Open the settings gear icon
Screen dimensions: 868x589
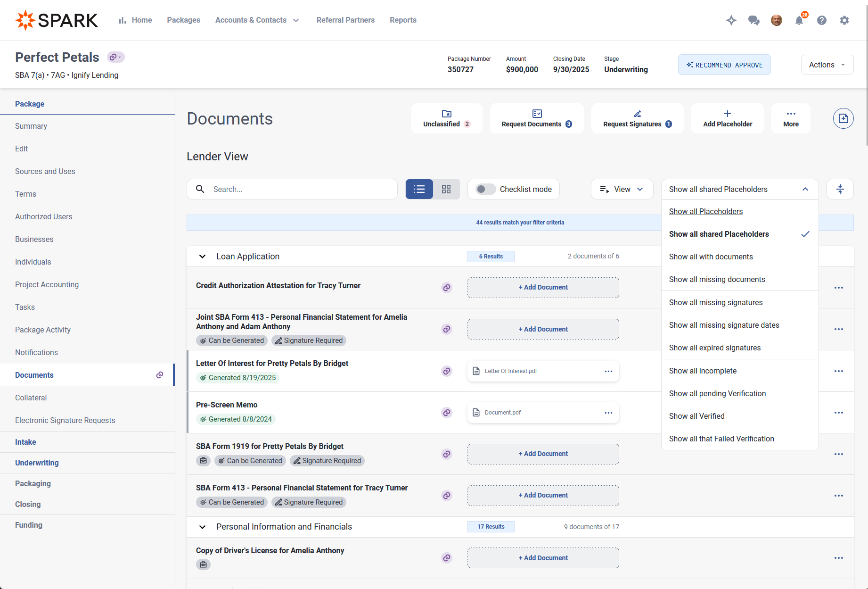844,20
